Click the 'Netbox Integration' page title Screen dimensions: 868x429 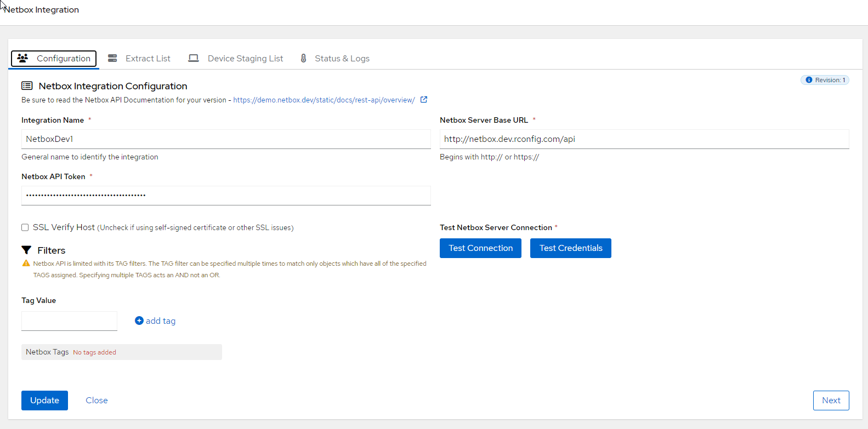[42, 10]
